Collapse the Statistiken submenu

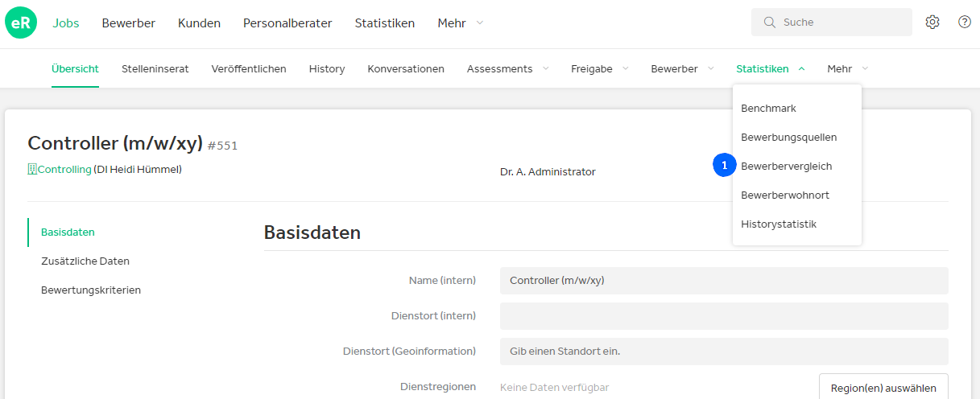(x=771, y=69)
